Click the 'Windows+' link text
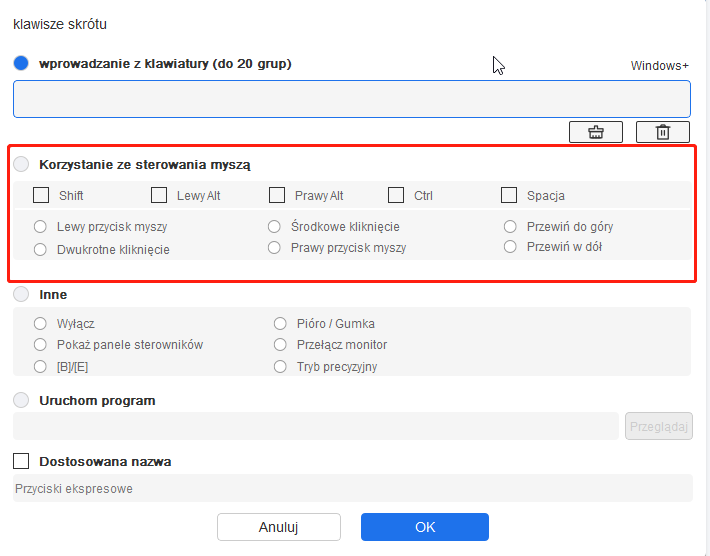Screen dimensions: 710x556 click(x=660, y=66)
